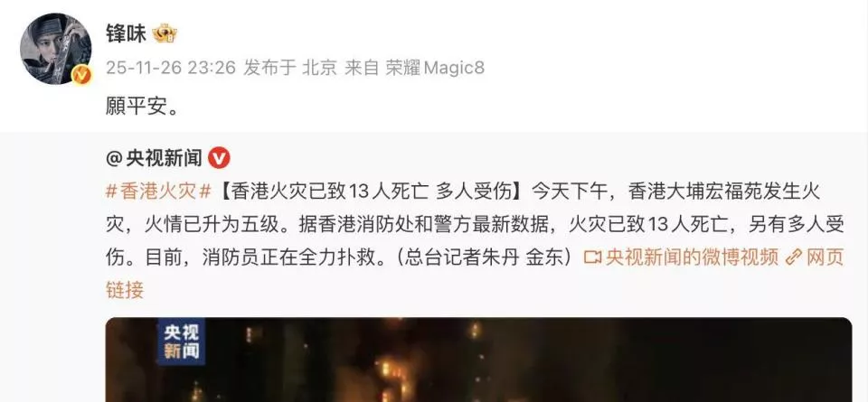This screenshot has width=868, height=402.
Task: Open the @央视新闻 account mention
Action: pyautogui.click(x=154, y=159)
